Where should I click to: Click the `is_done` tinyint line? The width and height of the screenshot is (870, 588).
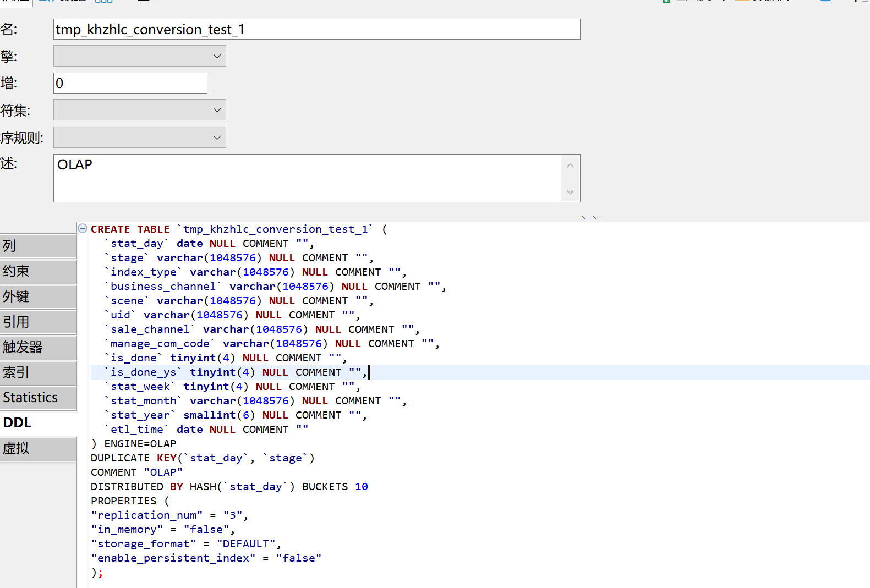pyautogui.click(x=226, y=358)
